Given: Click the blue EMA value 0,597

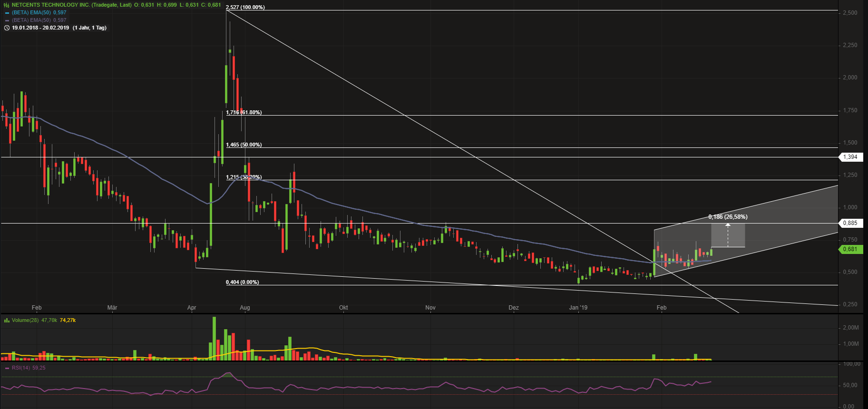Looking at the screenshot, I should [60, 13].
